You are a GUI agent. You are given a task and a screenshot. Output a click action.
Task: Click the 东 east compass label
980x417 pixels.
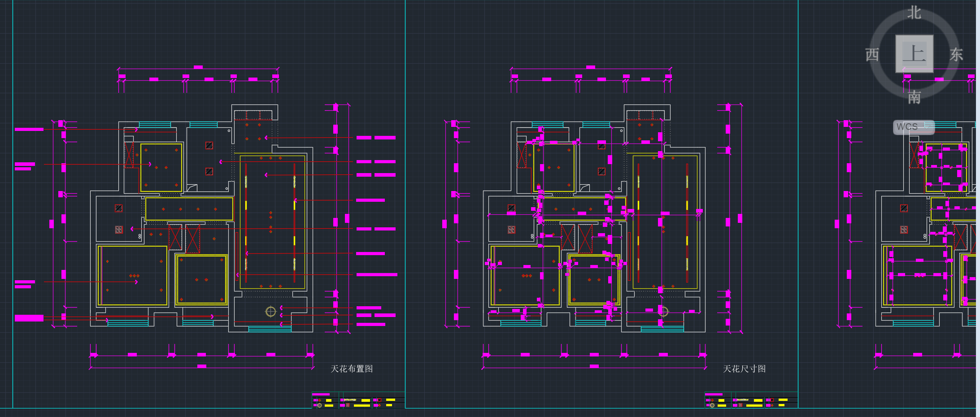[956, 55]
